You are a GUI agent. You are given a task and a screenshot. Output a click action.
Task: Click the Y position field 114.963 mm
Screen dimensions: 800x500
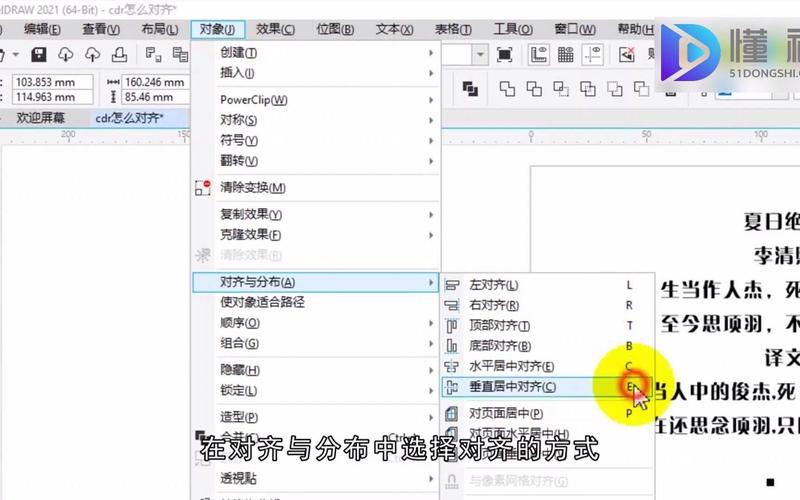pos(53,97)
